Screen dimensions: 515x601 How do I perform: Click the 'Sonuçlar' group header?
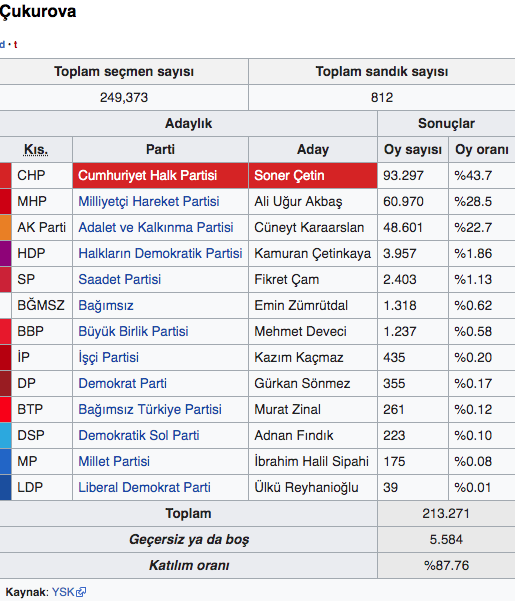(x=446, y=124)
